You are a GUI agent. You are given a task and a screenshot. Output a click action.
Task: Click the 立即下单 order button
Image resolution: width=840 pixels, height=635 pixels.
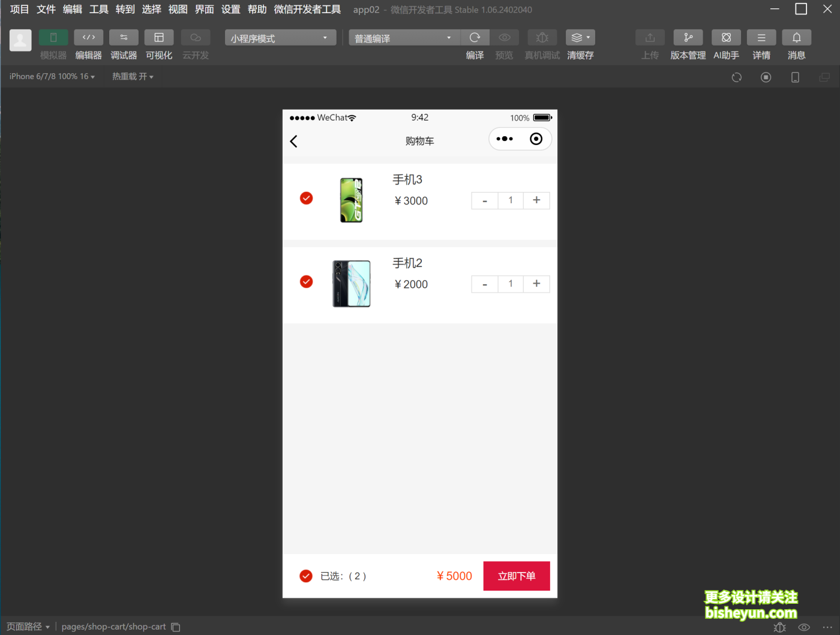pos(516,576)
